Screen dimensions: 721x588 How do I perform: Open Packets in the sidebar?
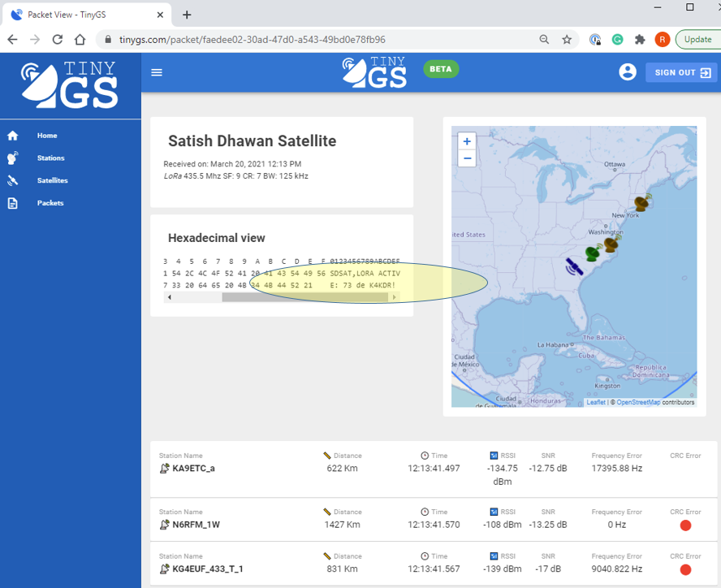coord(50,203)
